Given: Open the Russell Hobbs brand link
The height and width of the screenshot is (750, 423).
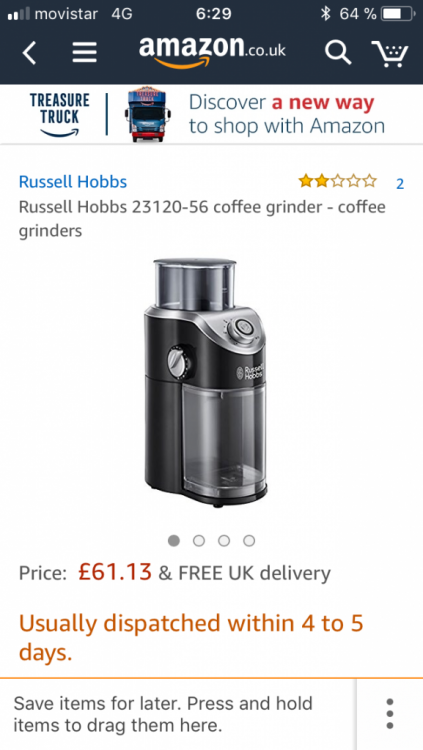Looking at the screenshot, I should 73,182.
